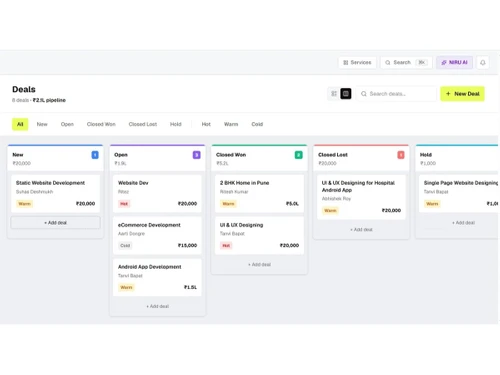Click the Closed Lost count badge

pos(401,155)
